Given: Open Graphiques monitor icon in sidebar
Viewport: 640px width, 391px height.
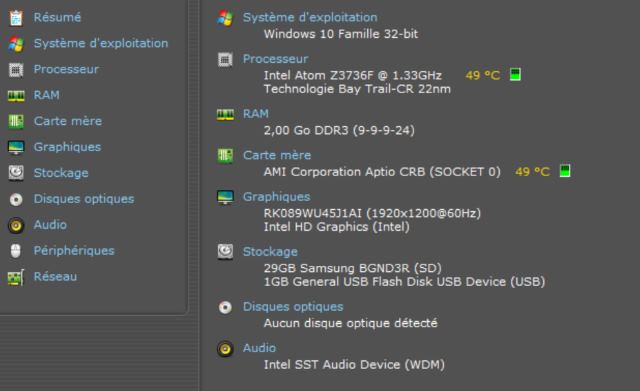Looking at the screenshot, I should [x=16, y=147].
